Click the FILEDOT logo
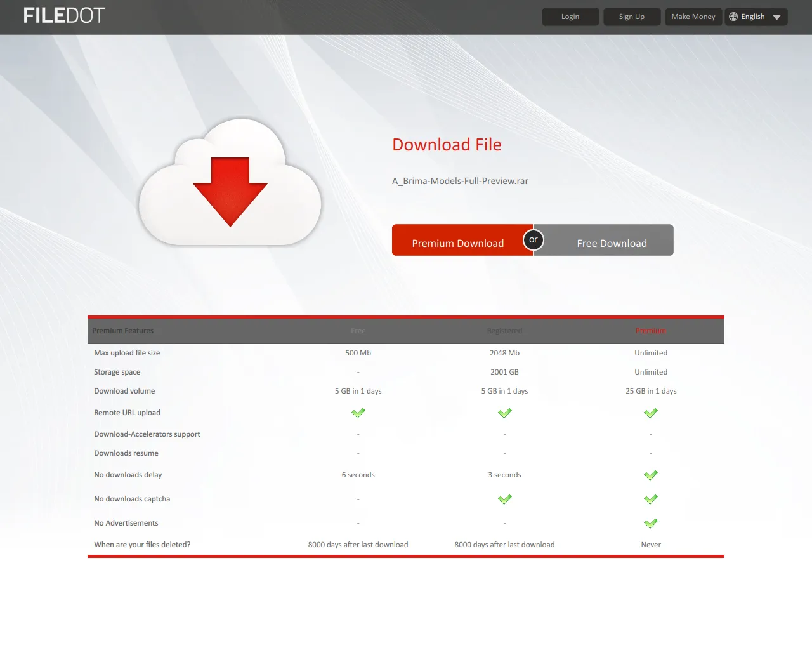Viewport: 812px width, 650px height. click(x=63, y=15)
